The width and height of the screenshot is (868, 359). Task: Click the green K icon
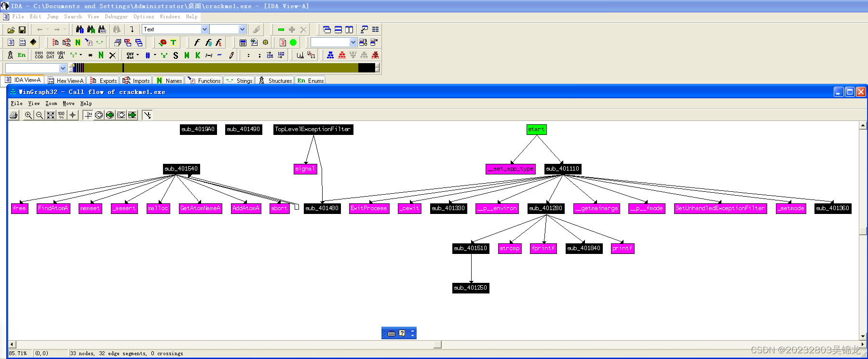[x=198, y=55]
